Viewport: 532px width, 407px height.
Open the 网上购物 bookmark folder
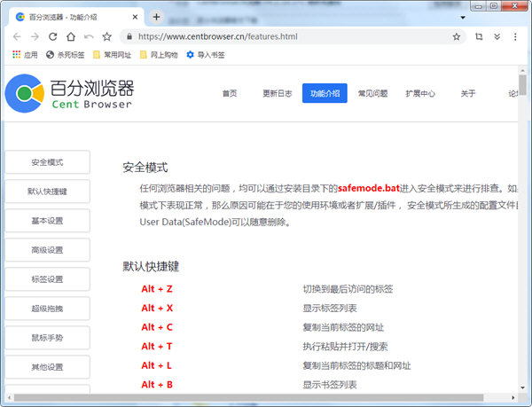coord(159,55)
